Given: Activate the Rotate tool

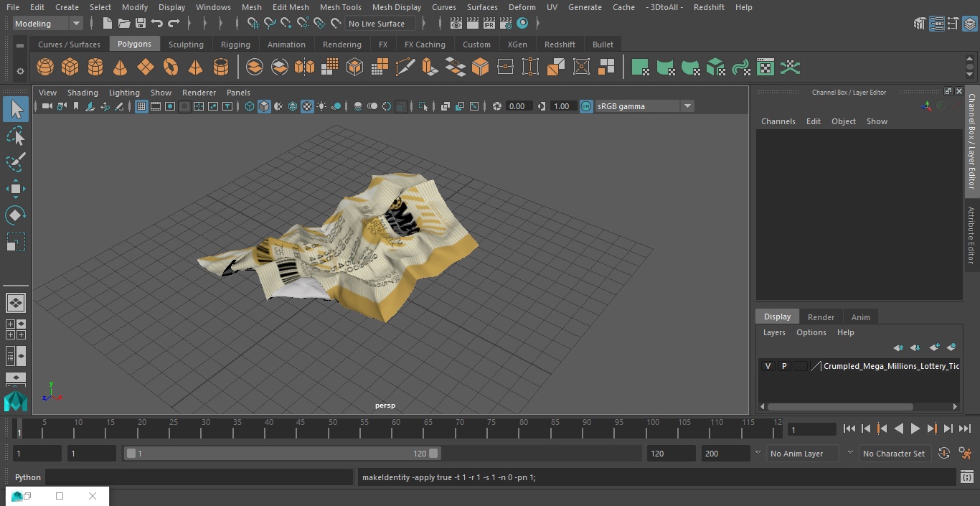Looking at the screenshot, I should pyautogui.click(x=16, y=215).
